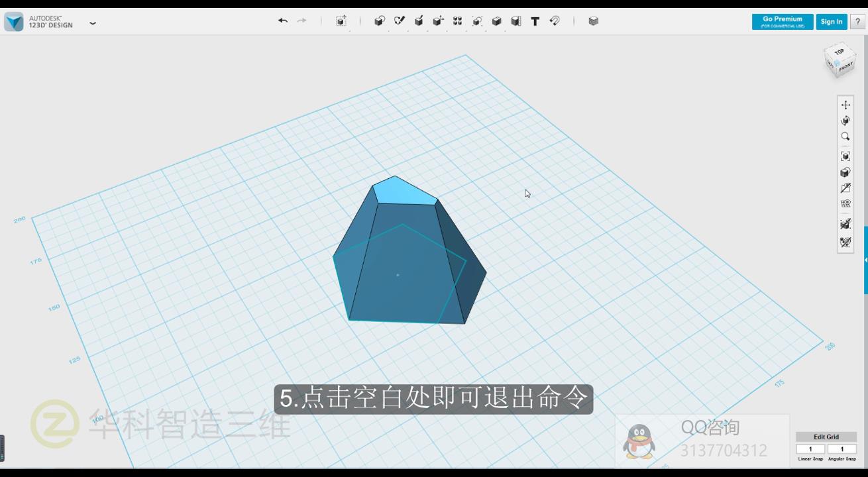Image resolution: width=868 pixels, height=477 pixels.
Task: Toggle the Snap magnet tool
Action: 555,21
